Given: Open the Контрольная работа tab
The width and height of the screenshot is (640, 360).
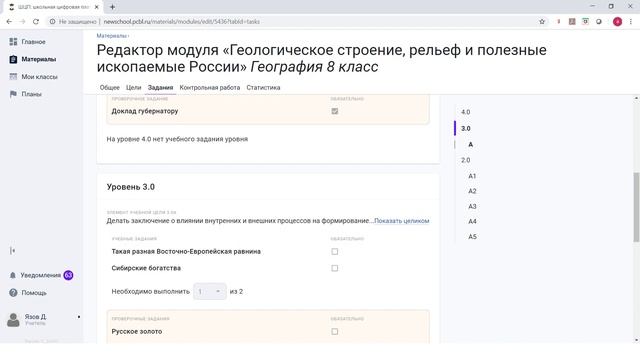Looking at the screenshot, I should 210,87.
